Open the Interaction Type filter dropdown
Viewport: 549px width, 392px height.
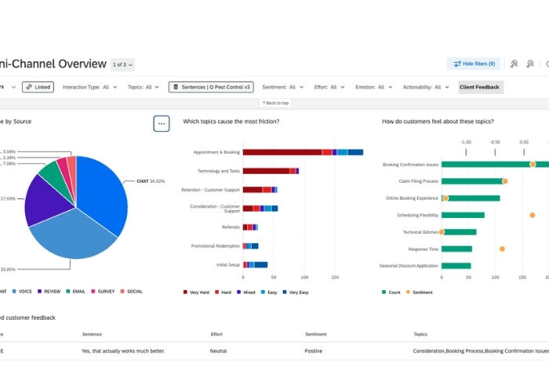[85, 87]
